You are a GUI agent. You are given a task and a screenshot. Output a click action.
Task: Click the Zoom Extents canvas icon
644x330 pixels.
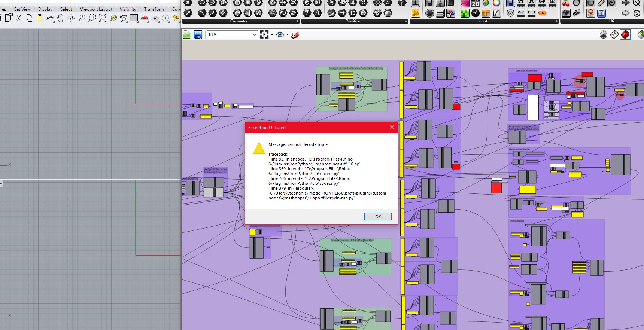[264, 35]
